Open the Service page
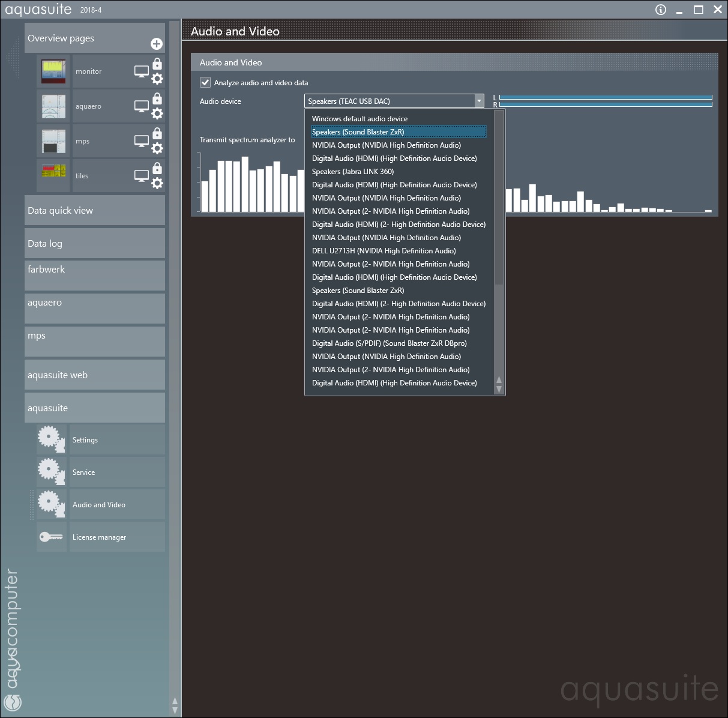728x718 pixels. coord(117,472)
